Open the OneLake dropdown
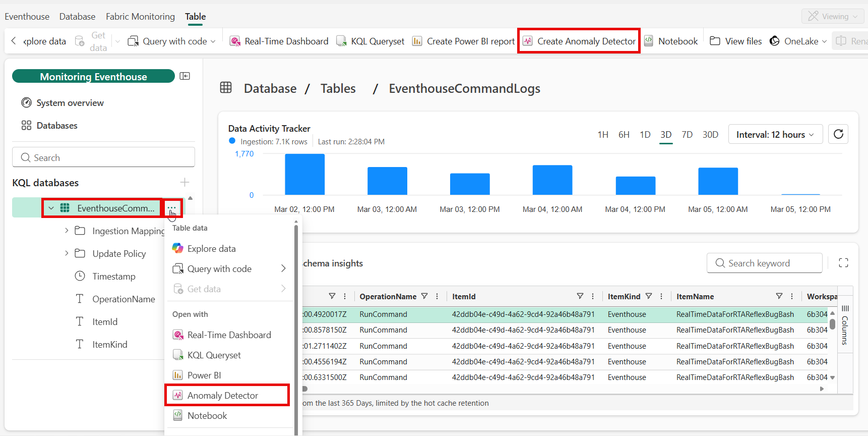868x436 pixels. (798, 41)
